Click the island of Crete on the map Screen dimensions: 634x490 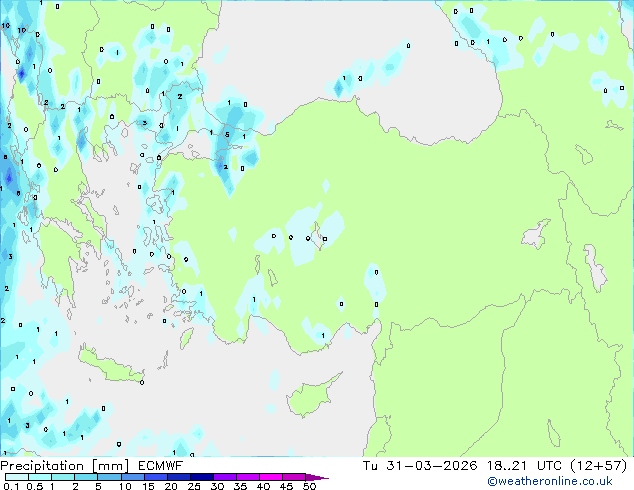pos(110,367)
